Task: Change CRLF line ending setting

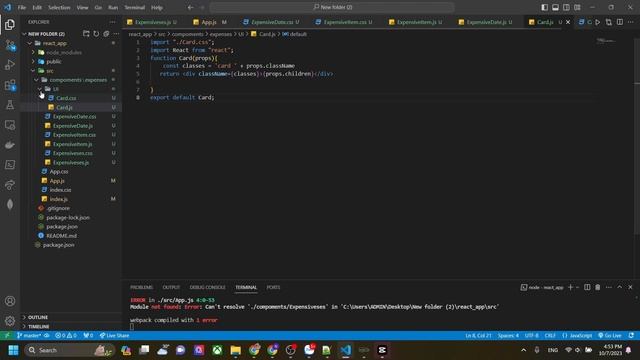Action: (550, 336)
